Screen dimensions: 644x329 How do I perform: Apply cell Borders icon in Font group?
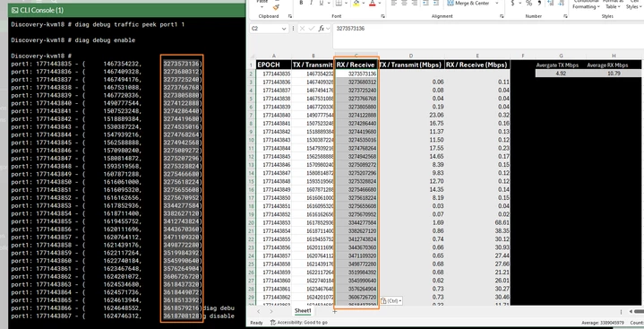(x=339, y=4)
